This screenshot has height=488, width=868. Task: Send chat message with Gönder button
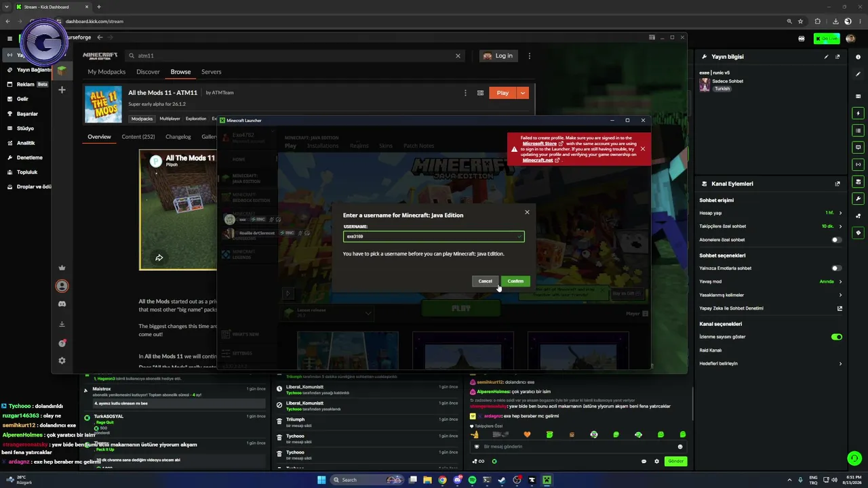[x=675, y=462]
